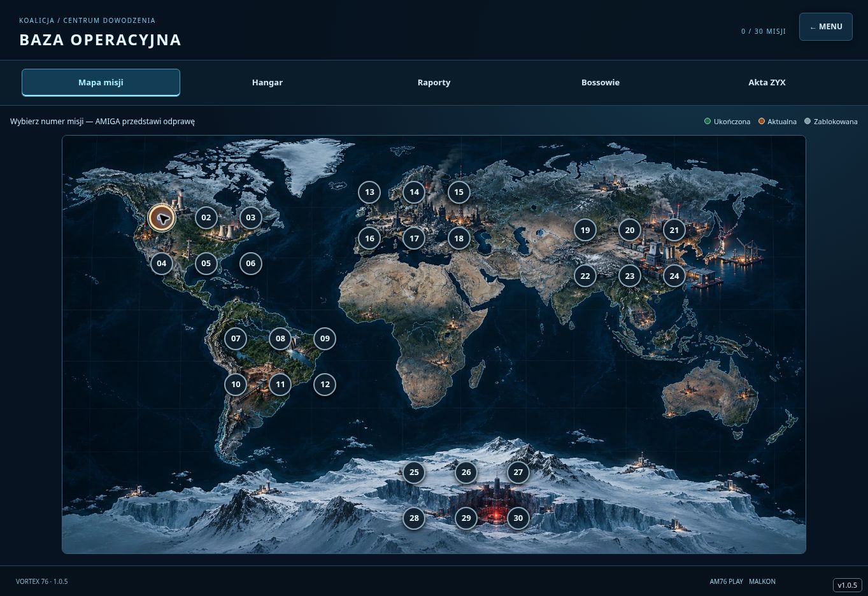
Task: Select mission node 23
Action: pos(629,276)
